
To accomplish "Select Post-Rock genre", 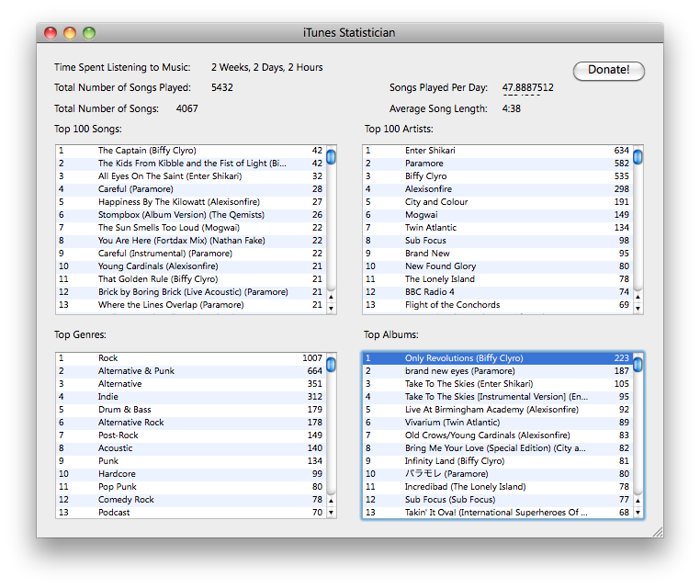I will coord(191,435).
